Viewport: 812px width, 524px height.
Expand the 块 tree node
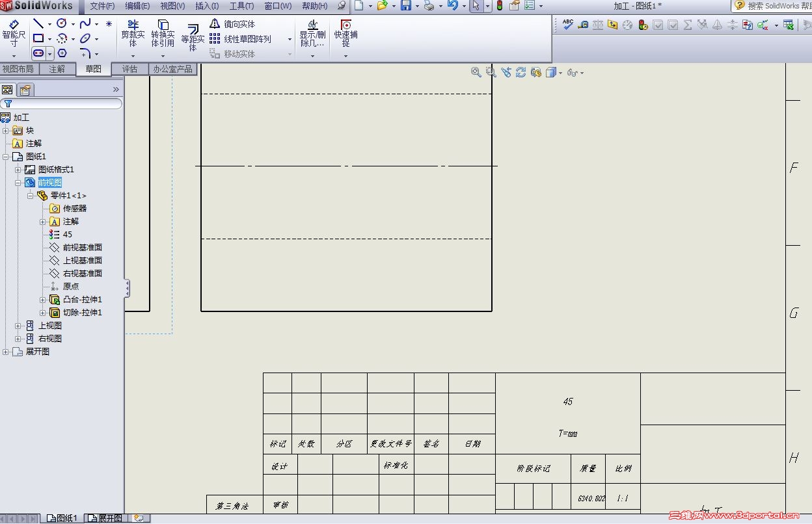click(6, 131)
